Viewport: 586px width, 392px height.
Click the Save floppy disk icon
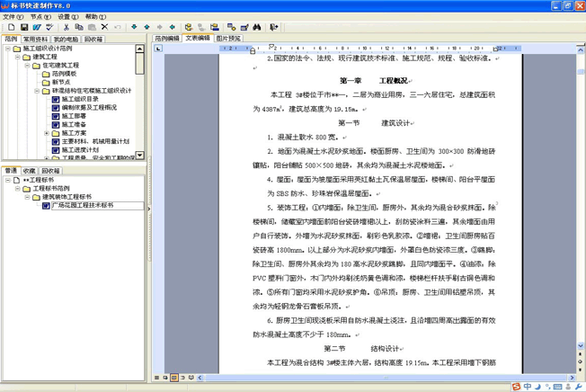(x=24, y=27)
